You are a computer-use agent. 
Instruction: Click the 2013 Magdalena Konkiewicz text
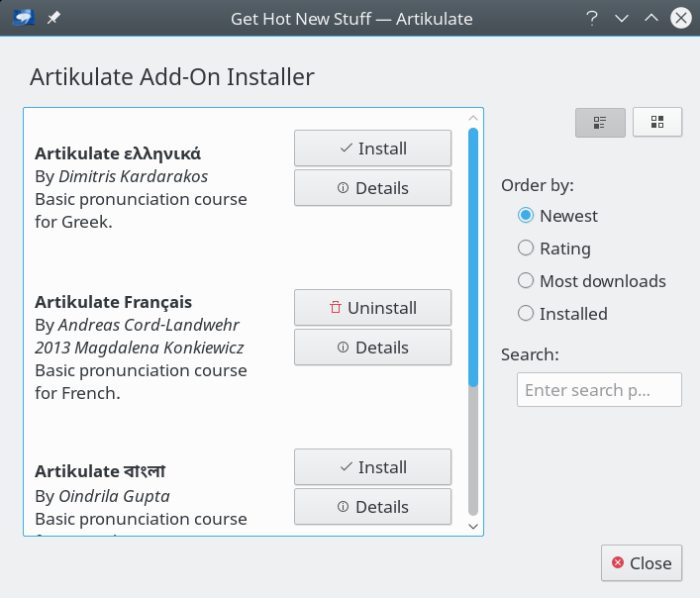point(140,348)
